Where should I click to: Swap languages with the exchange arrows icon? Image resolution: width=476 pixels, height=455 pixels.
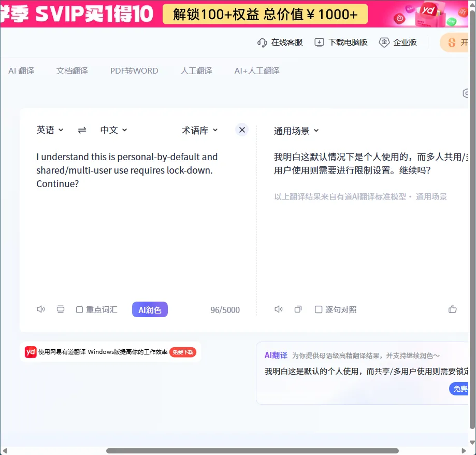click(x=82, y=130)
